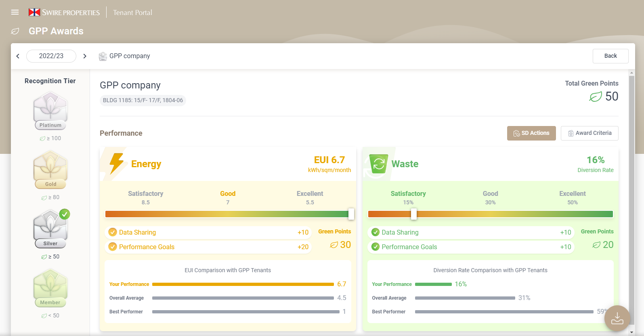Screen dimensions: 644x336
Task: Go to previous award year
Action: click(x=18, y=56)
